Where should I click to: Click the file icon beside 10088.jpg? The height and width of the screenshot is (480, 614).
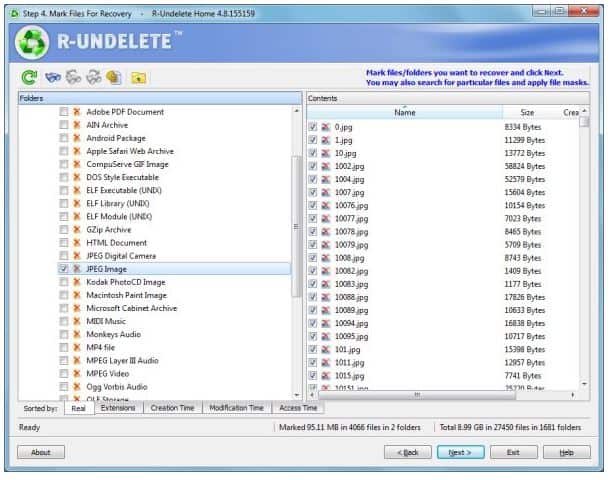point(326,297)
